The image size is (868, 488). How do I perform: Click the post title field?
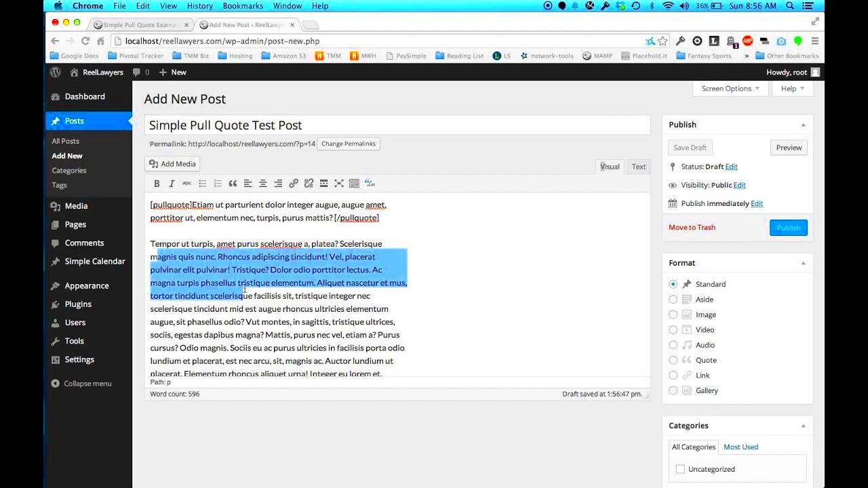point(397,125)
